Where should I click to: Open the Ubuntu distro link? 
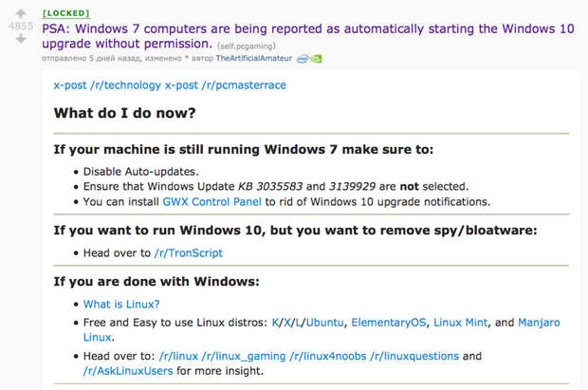(324, 323)
